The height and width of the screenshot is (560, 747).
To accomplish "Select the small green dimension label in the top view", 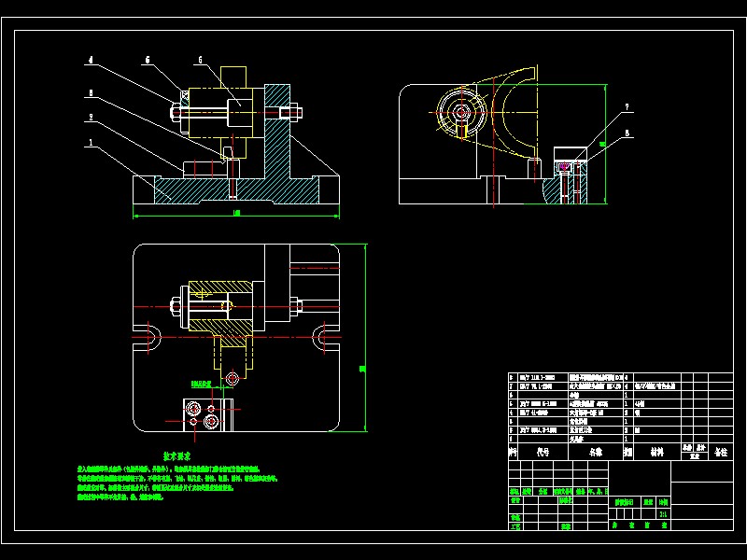I will [x=201, y=384].
